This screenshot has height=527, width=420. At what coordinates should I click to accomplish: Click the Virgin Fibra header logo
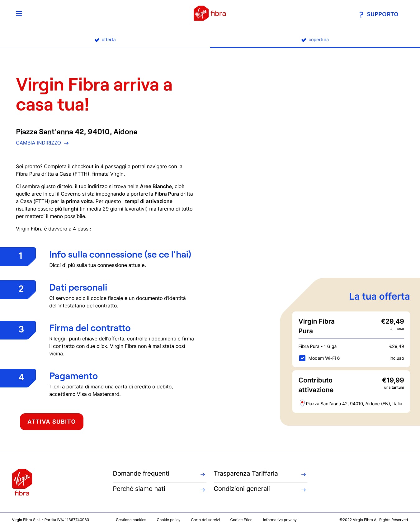coord(210,13)
